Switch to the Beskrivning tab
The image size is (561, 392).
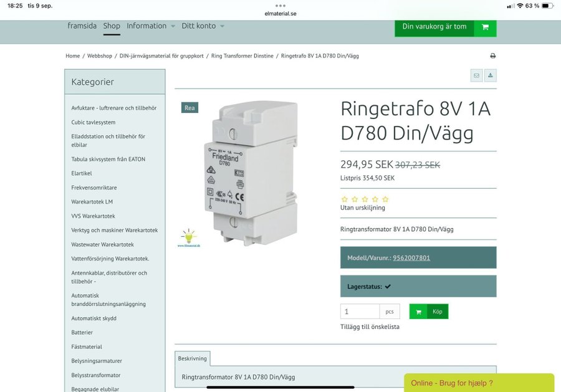(192, 358)
